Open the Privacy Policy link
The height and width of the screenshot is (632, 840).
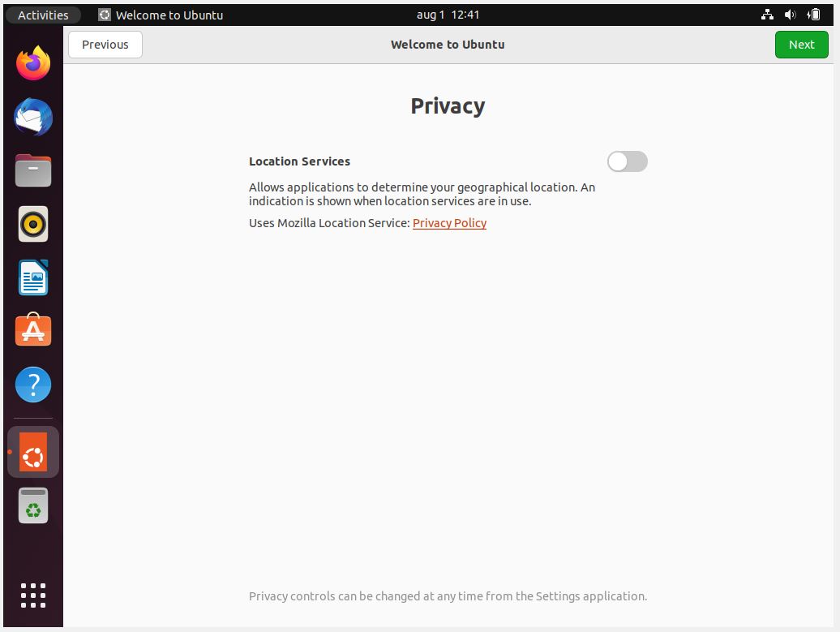[449, 223]
